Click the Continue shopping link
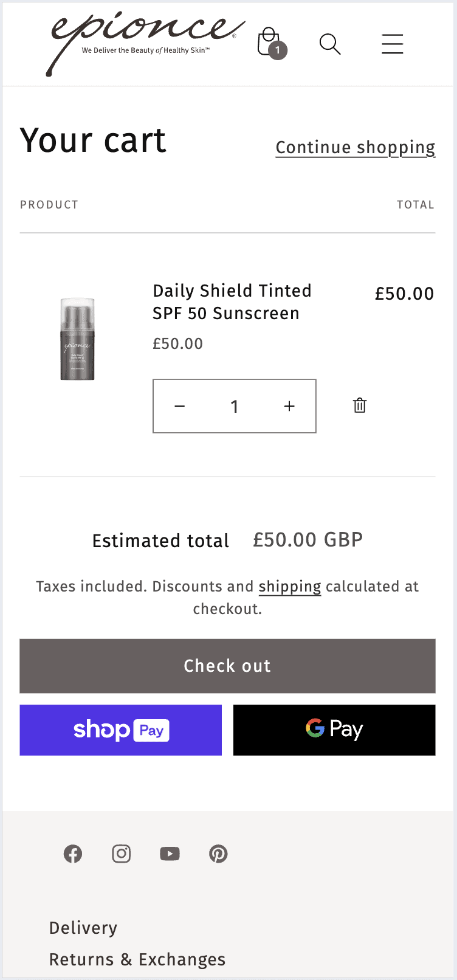The height and width of the screenshot is (980, 457). point(355,148)
